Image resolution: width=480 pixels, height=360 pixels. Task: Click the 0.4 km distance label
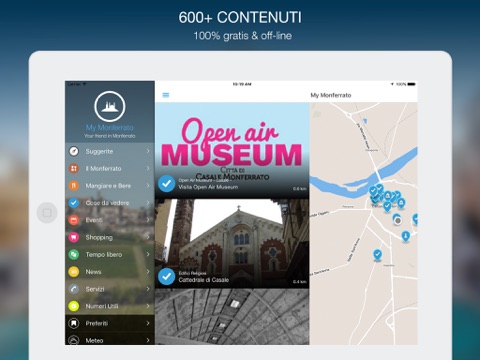click(300, 282)
